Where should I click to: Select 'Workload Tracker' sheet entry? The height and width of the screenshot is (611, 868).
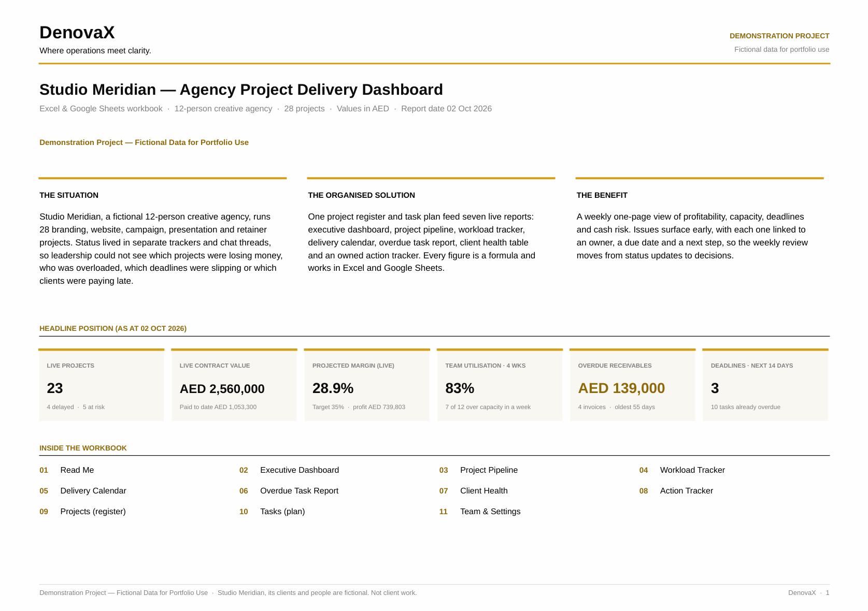(682, 470)
